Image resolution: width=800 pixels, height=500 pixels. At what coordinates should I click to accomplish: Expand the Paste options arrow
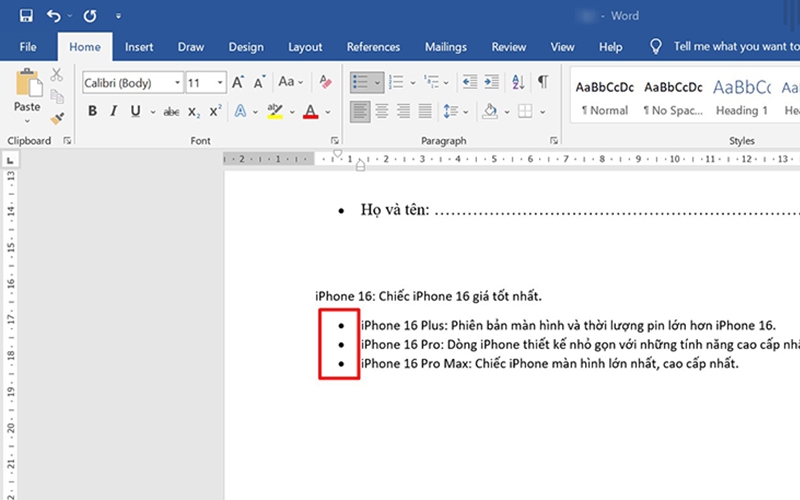point(27,121)
